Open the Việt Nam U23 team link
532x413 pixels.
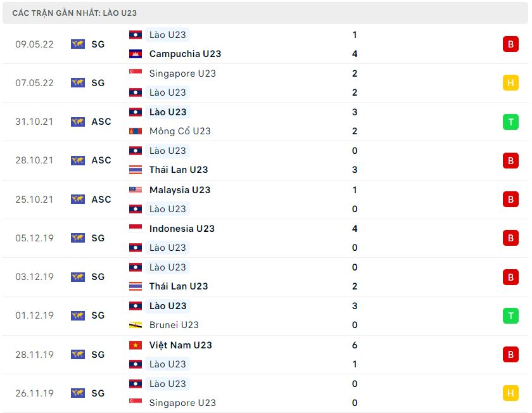coord(180,345)
